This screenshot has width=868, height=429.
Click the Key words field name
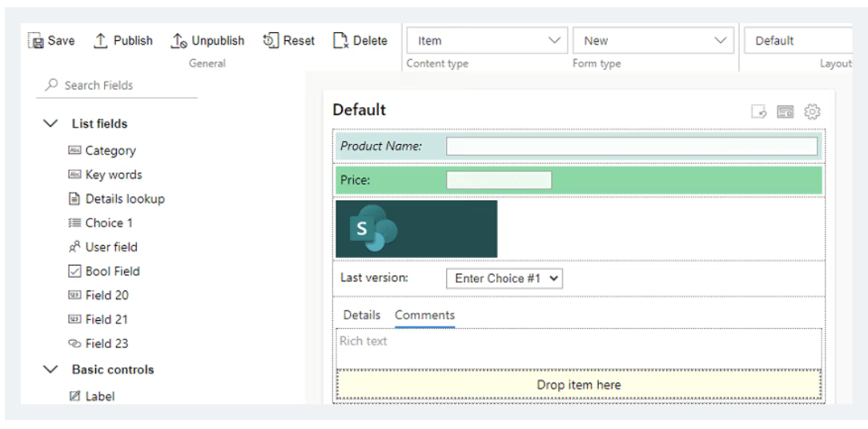pyautogui.click(x=114, y=174)
